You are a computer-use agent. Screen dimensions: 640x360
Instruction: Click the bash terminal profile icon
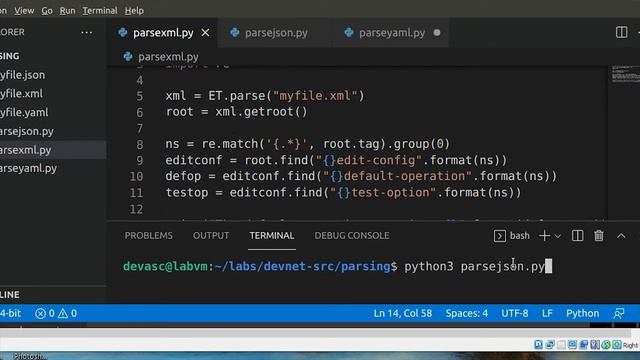[500, 236]
